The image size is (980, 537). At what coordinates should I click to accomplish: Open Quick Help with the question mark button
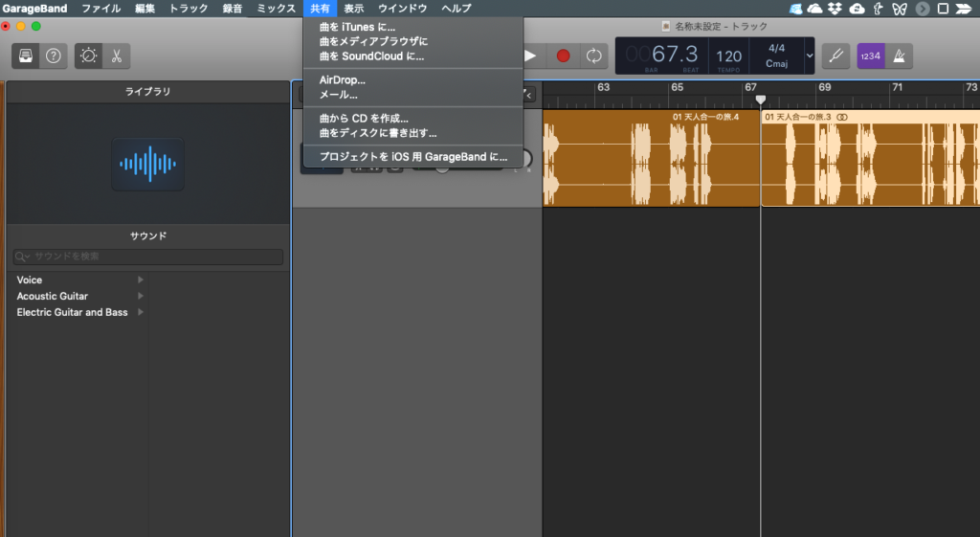coord(54,56)
